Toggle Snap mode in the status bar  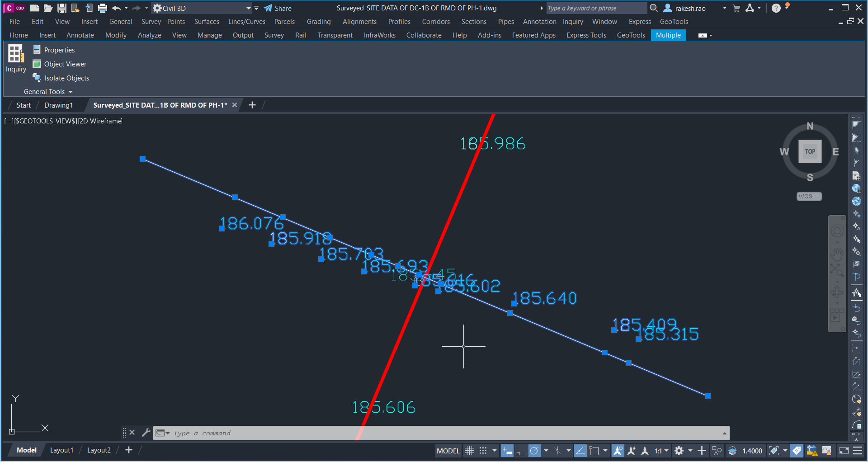[x=482, y=450]
